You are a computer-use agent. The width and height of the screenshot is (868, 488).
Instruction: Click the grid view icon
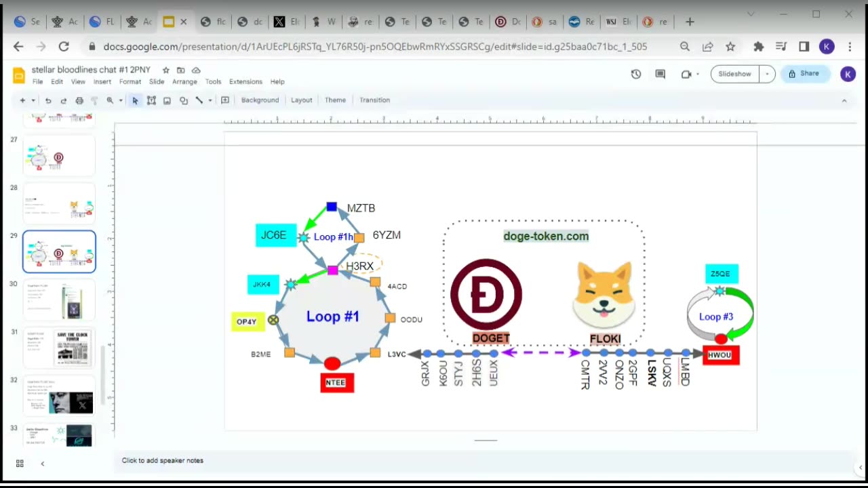pos(20,464)
